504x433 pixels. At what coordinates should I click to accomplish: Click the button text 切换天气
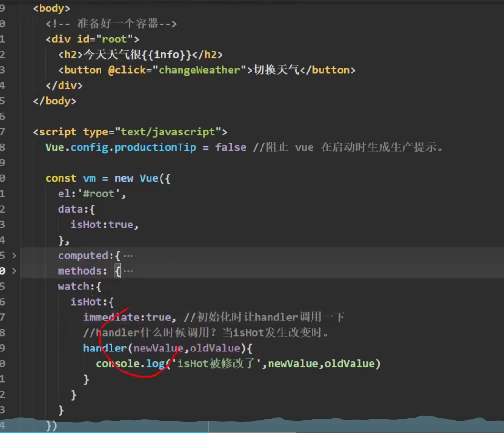[276, 70]
